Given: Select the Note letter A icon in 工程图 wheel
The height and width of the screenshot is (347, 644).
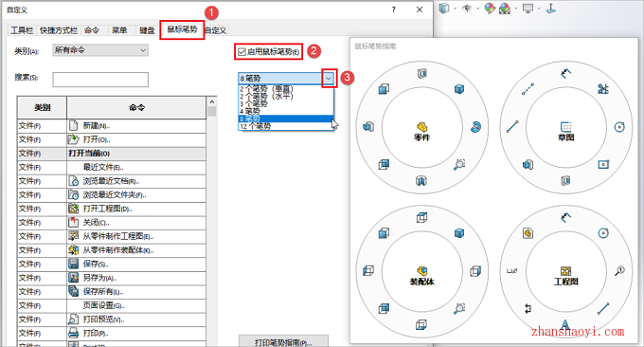Looking at the screenshot, I should (565, 324).
